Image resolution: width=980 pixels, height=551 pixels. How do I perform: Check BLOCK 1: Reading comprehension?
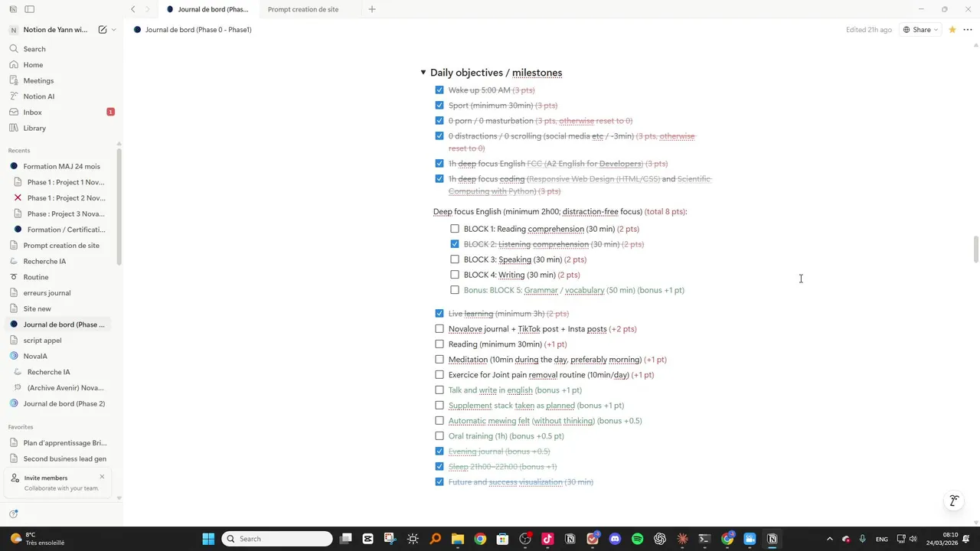pyautogui.click(x=455, y=229)
